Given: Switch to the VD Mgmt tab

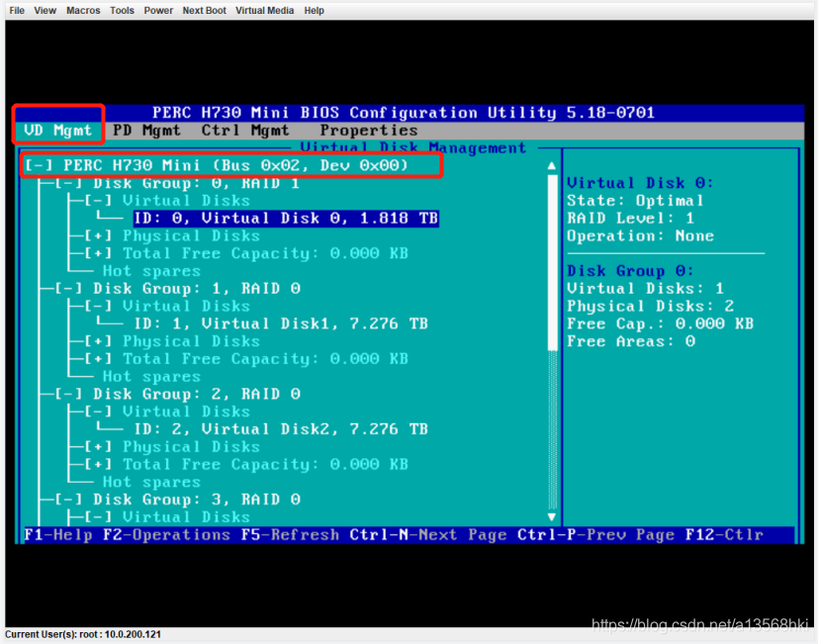Looking at the screenshot, I should [x=57, y=130].
